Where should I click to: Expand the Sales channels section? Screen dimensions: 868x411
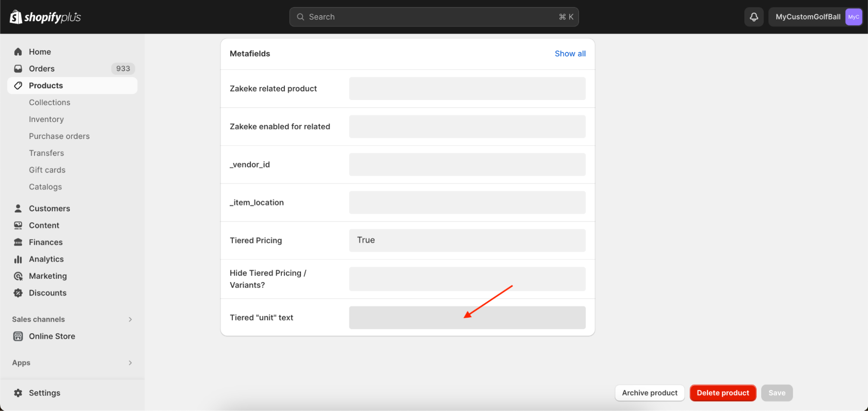coord(130,319)
